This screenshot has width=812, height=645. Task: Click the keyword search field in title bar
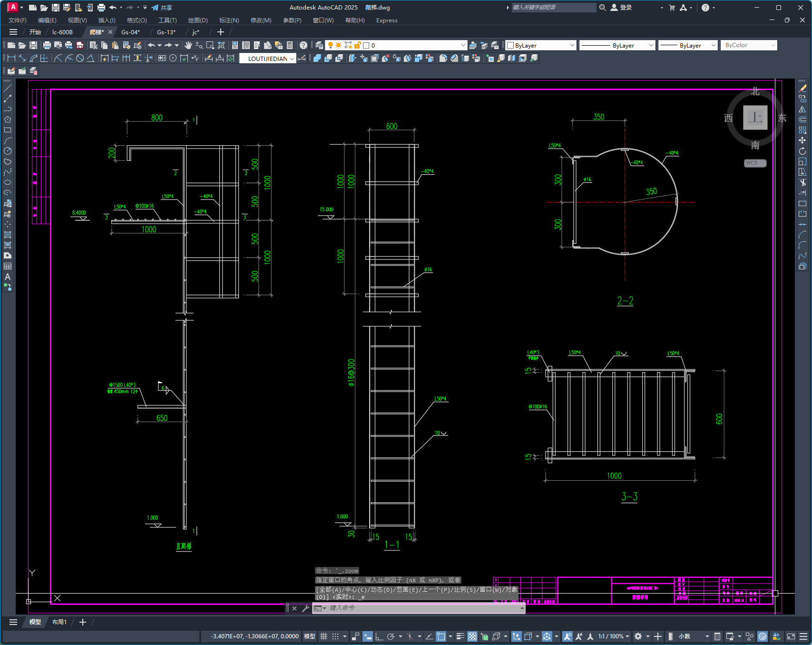553,8
